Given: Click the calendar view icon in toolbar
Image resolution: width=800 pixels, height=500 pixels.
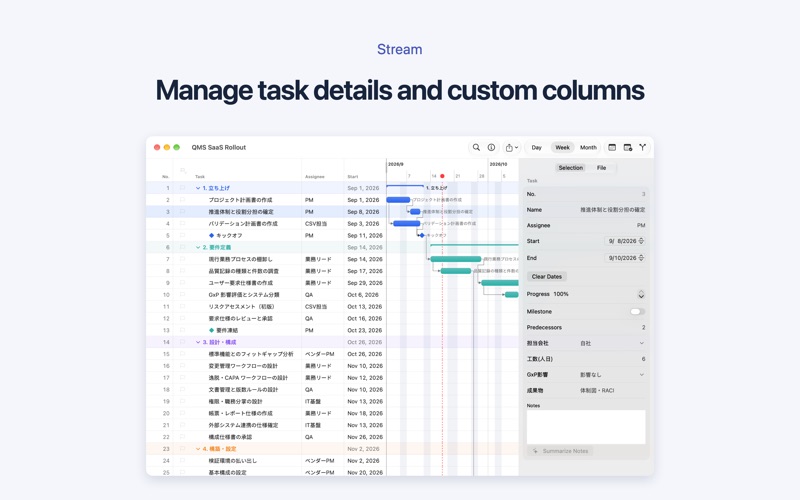Looking at the screenshot, I should [612, 147].
